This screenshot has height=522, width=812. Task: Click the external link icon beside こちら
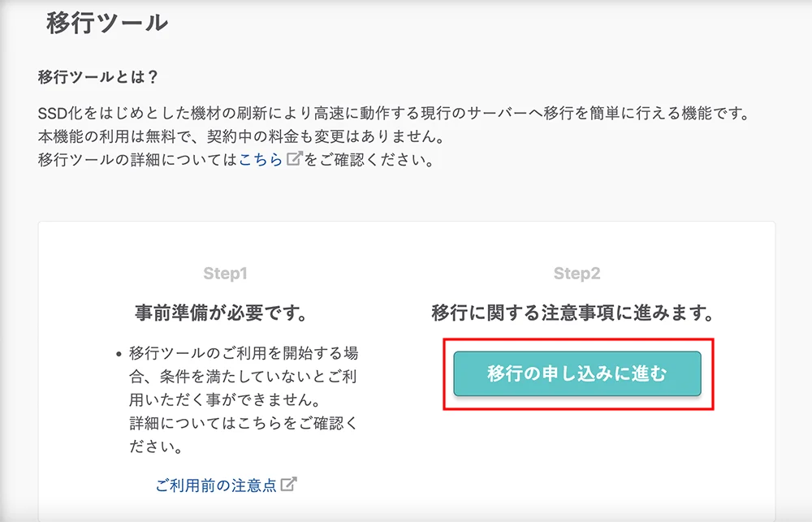click(x=292, y=160)
